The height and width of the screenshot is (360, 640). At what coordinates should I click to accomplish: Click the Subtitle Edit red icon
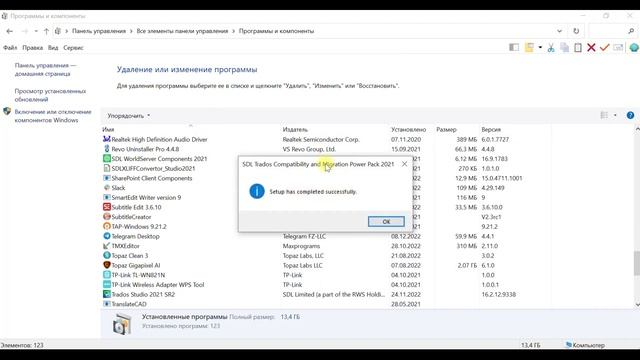[x=107, y=207]
